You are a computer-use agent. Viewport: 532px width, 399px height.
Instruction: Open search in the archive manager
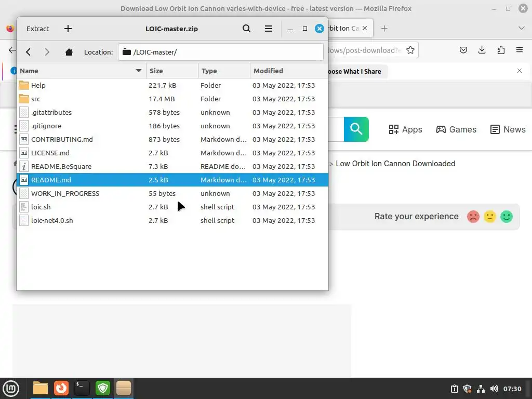pos(247,29)
